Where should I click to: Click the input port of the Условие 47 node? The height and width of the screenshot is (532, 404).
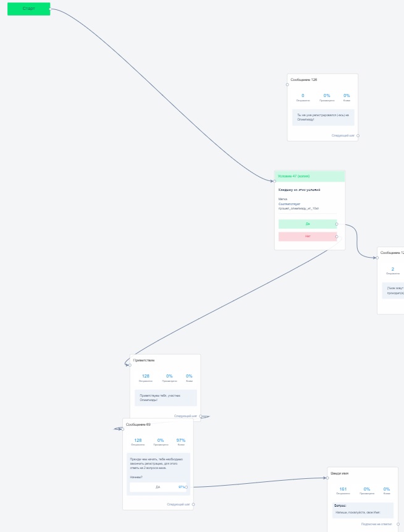(274, 181)
